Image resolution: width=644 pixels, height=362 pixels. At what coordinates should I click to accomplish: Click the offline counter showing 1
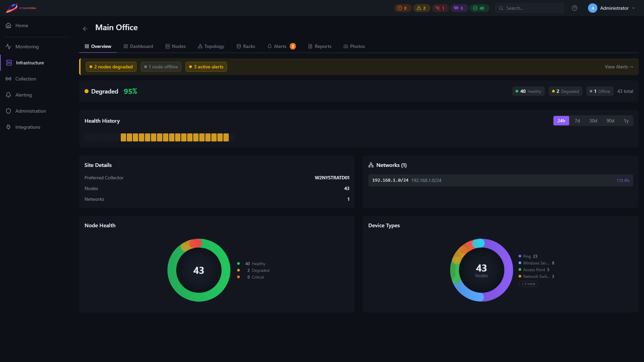pos(440,8)
